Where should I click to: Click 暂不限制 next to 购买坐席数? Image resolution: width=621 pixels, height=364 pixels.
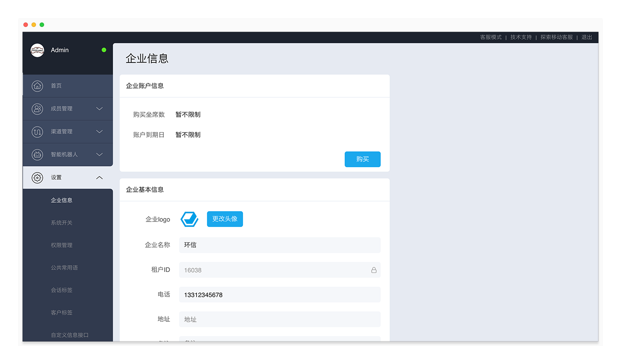click(x=188, y=115)
